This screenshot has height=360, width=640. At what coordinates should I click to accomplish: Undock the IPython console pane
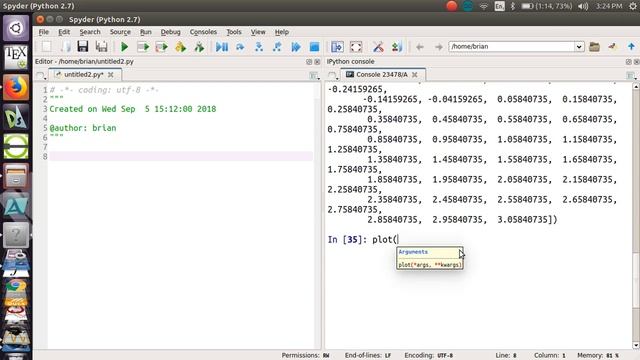coord(629,62)
